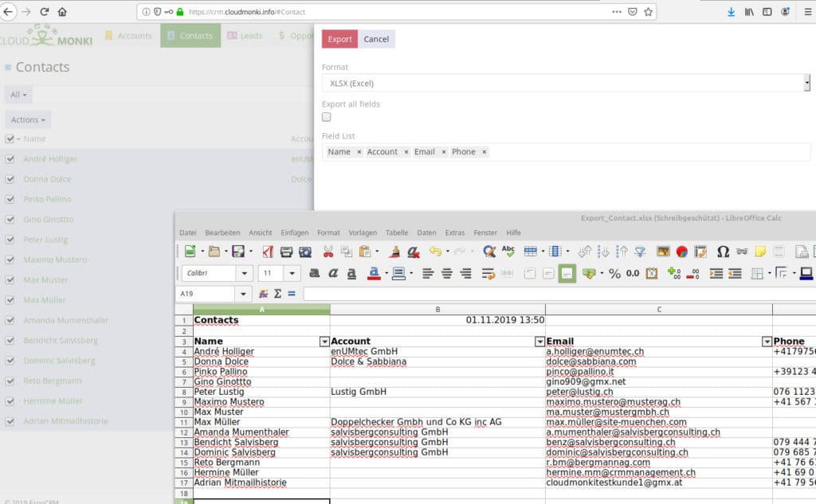Click the Cancel button

tap(376, 39)
